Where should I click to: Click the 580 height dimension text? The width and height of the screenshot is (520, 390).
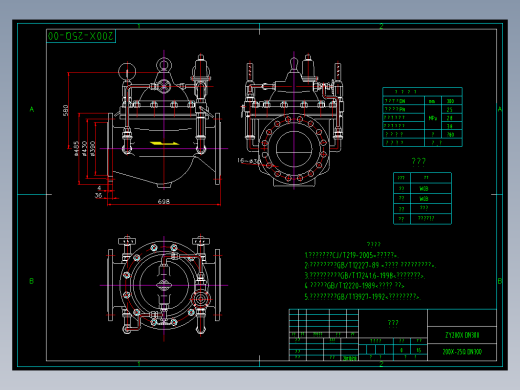(65, 110)
